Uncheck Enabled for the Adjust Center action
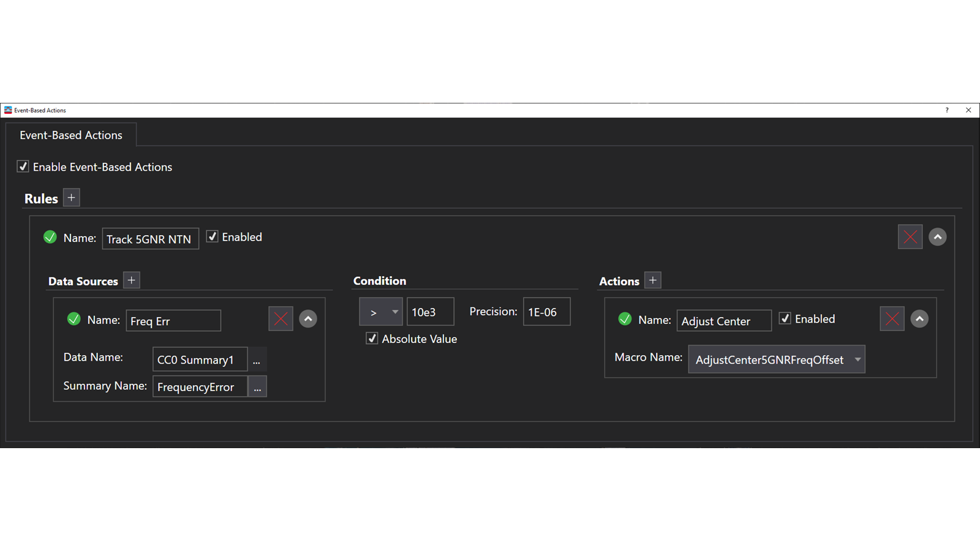The height and width of the screenshot is (551, 980). [785, 318]
